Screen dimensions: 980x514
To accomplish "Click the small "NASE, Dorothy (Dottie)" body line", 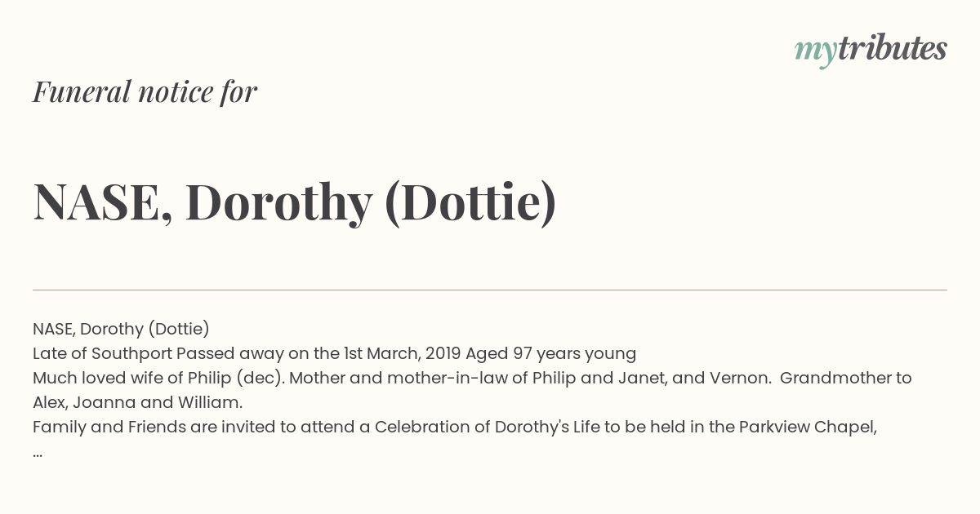I will click(121, 329).
